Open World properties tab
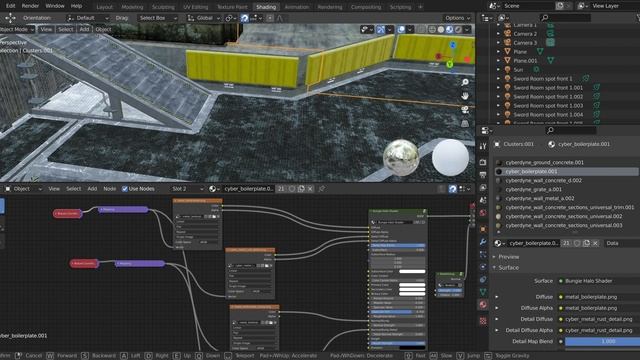Screen dimensions: 640x360 pyautogui.click(x=483, y=213)
